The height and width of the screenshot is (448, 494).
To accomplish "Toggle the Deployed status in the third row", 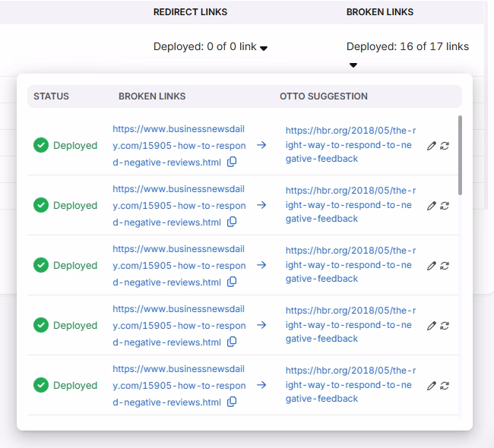I will click(x=65, y=266).
